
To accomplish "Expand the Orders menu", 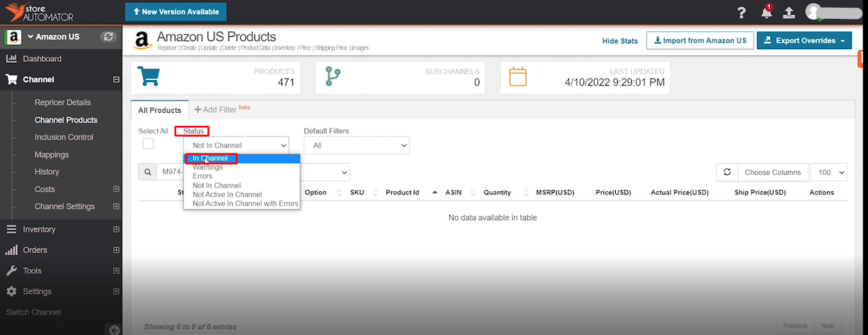I will [116, 250].
